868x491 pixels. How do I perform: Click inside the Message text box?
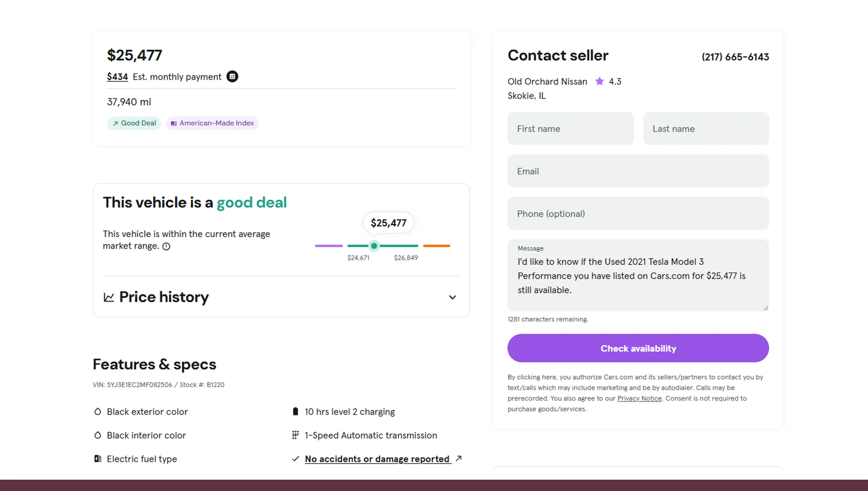tap(638, 276)
